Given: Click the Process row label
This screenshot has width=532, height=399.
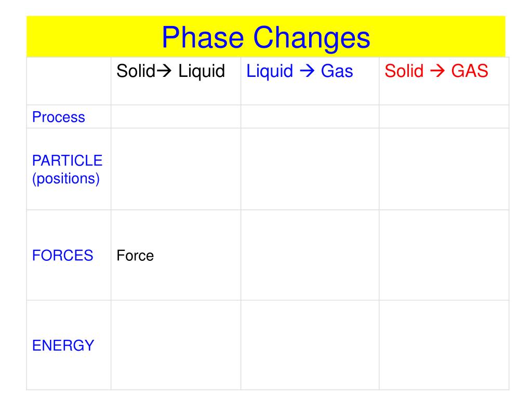Looking at the screenshot, I should 58,117.
